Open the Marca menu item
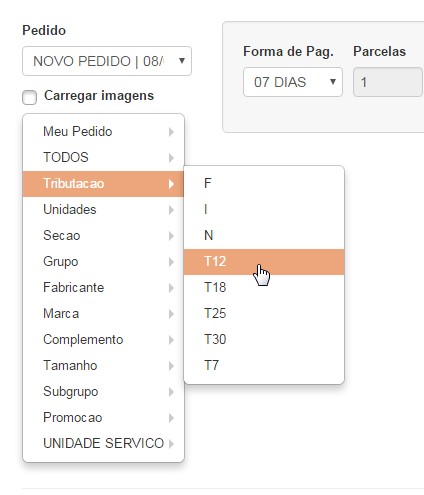This screenshot has width=424, height=495. coord(103,314)
